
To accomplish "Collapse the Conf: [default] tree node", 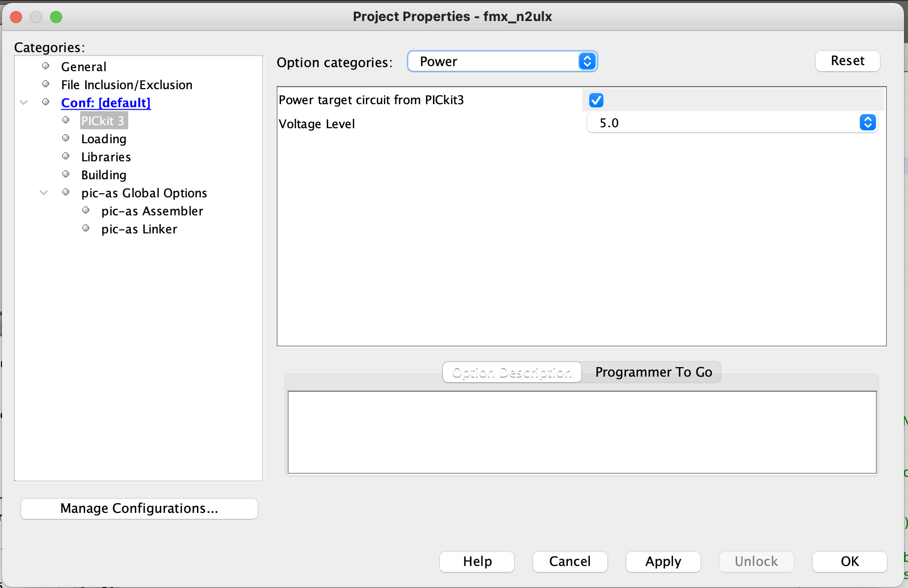I will (x=24, y=102).
